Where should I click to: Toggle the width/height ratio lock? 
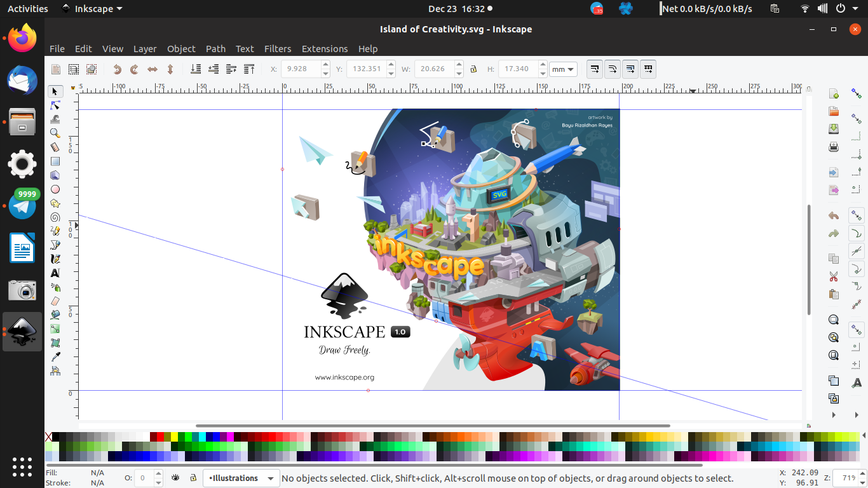pos(473,69)
